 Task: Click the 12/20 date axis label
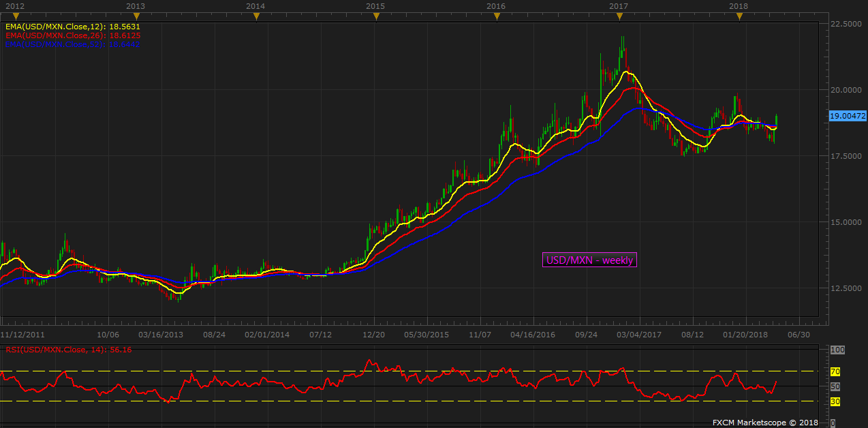pyautogui.click(x=375, y=335)
